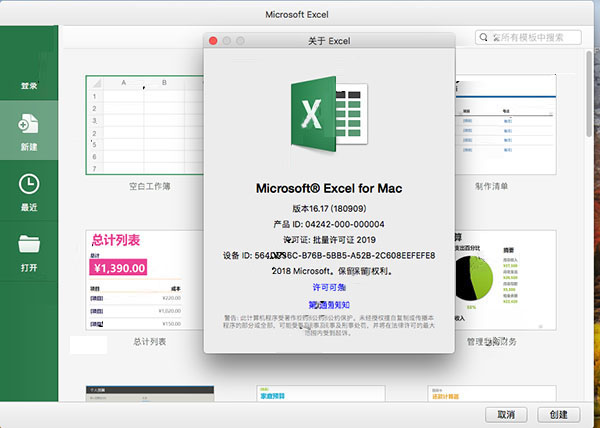Select the 总计列表 template thumbnail
Screen dimensions: 600x428
point(145,280)
